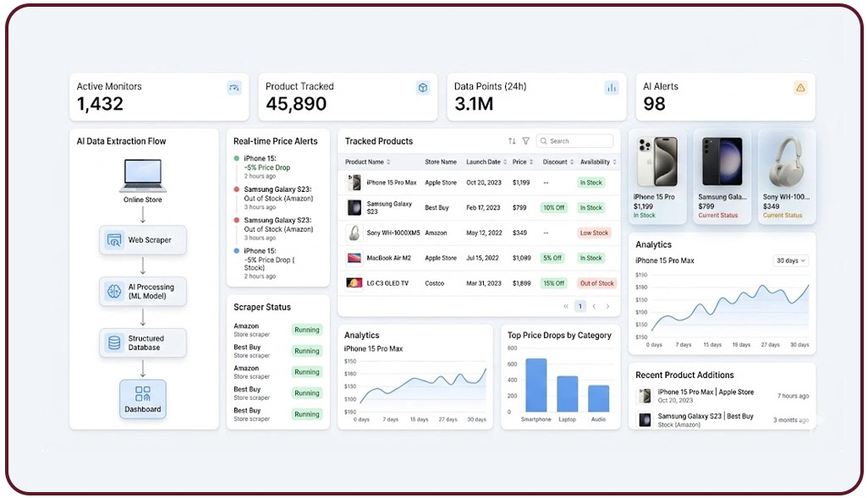
Task: Sort by the Product Name column
Action: pos(367,162)
